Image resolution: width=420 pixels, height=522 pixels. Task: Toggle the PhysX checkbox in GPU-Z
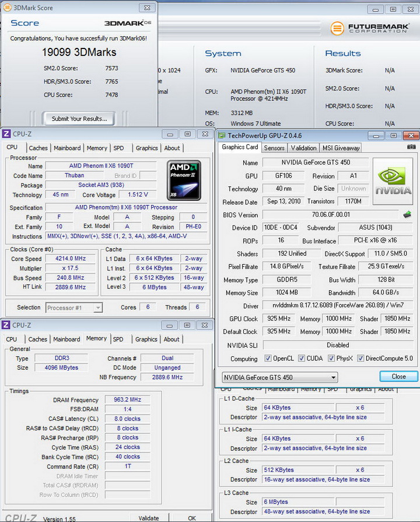[x=331, y=358]
